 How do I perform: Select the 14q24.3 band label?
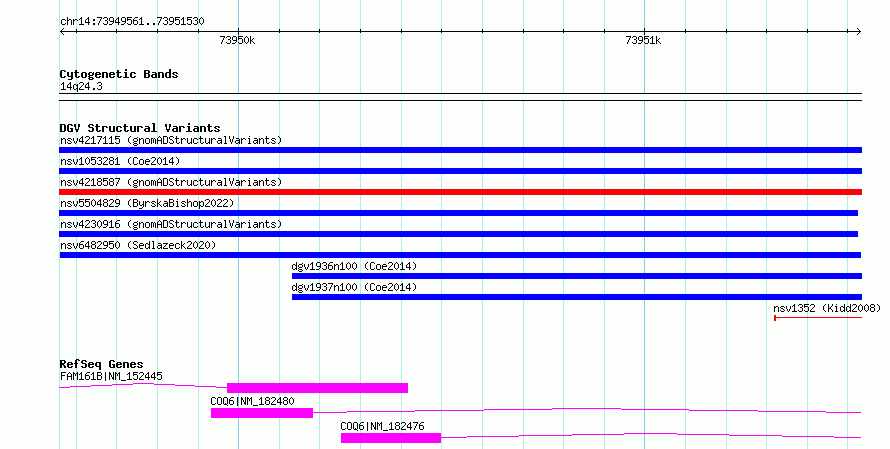pyautogui.click(x=81, y=86)
